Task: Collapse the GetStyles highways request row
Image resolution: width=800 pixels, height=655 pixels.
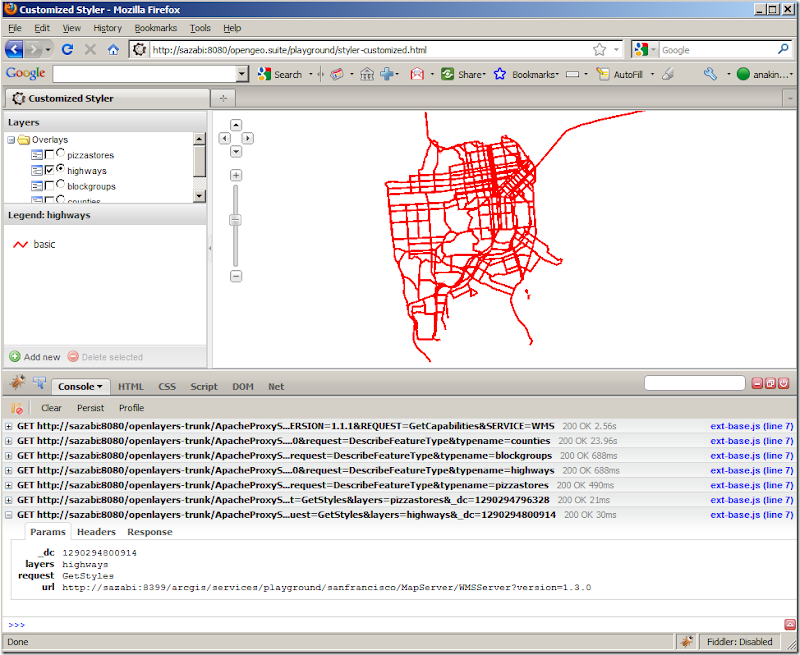Action: point(9,515)
